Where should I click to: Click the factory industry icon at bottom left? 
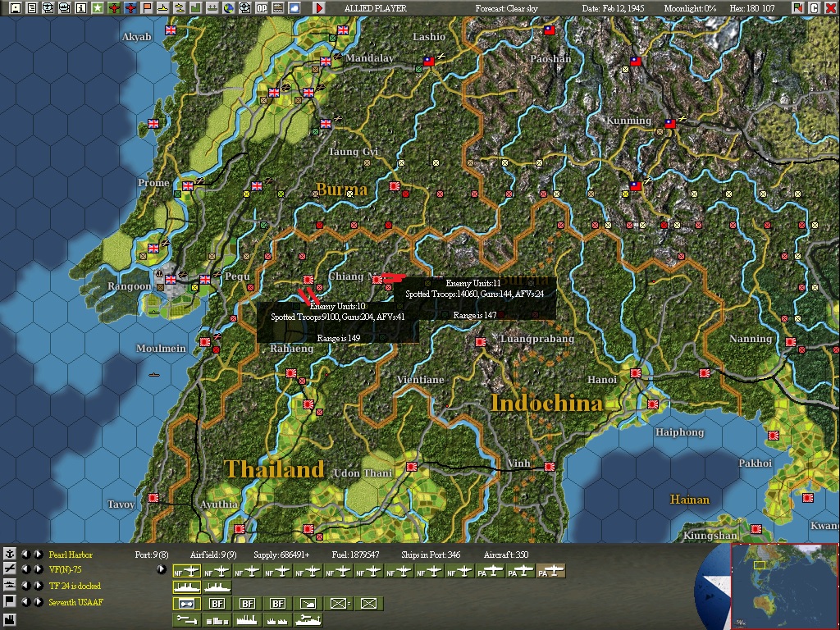10,621
